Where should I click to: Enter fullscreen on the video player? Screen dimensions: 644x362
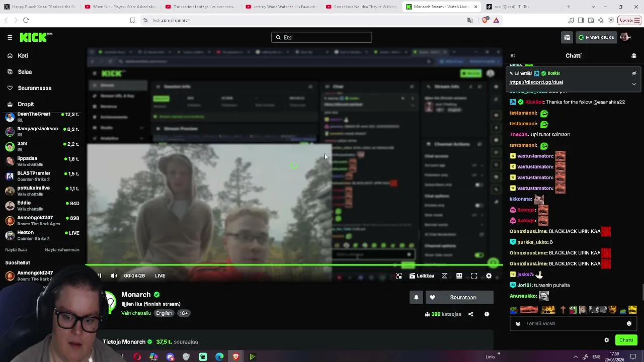pos(474,276)
